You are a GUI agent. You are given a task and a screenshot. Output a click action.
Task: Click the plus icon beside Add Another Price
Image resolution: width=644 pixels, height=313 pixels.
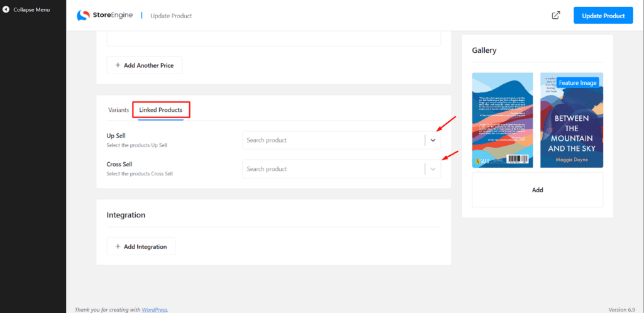pyautogui.click(x=118, y=65)
